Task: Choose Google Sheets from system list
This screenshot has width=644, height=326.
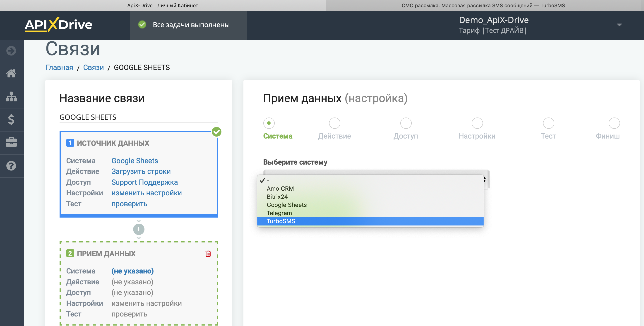Action: pos(370,205)
